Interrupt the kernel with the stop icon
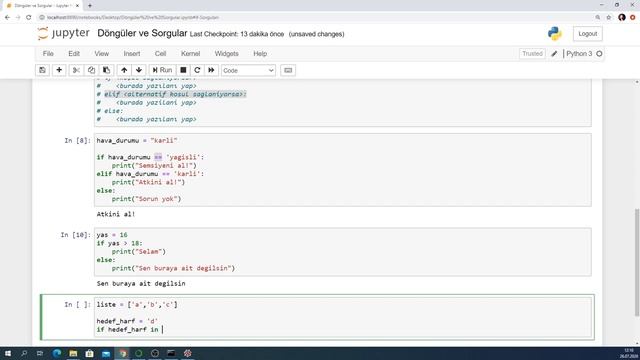The image size is (640, 360). tap(183, 70)
